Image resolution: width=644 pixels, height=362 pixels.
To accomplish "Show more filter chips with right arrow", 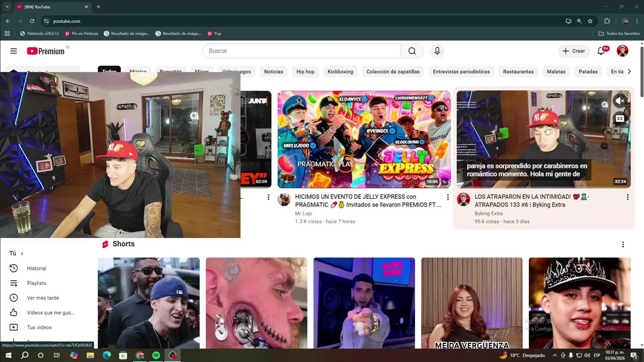I will pos(629,71).
